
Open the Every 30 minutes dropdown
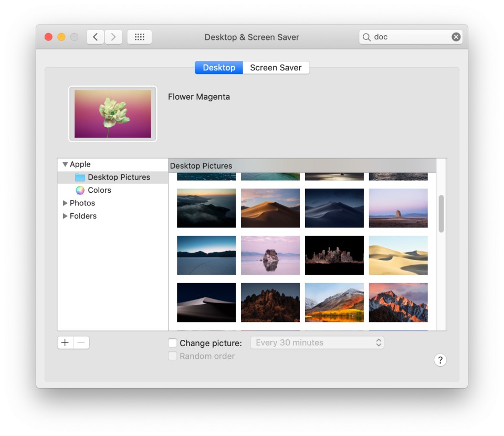click(x=317, y=342)
